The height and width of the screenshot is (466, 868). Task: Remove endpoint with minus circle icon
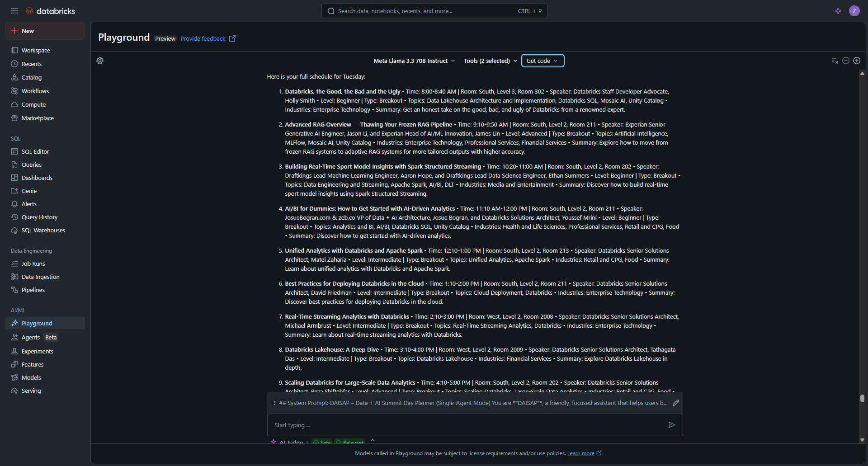point(845,61)
